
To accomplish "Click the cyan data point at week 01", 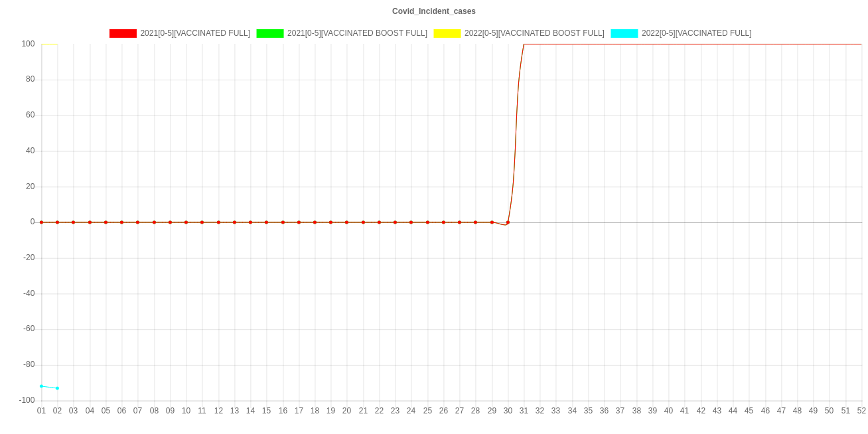I will pyautogui.click(x=41, y=386).
